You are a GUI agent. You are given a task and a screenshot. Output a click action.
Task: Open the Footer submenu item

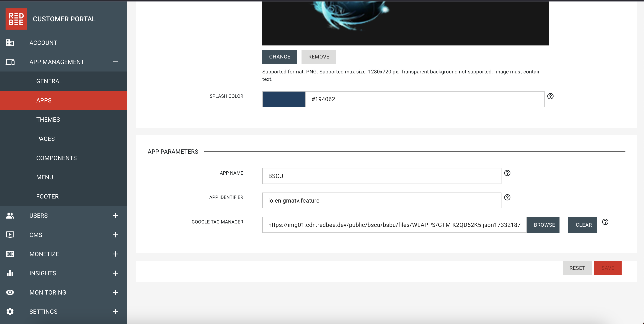[63, 197]
